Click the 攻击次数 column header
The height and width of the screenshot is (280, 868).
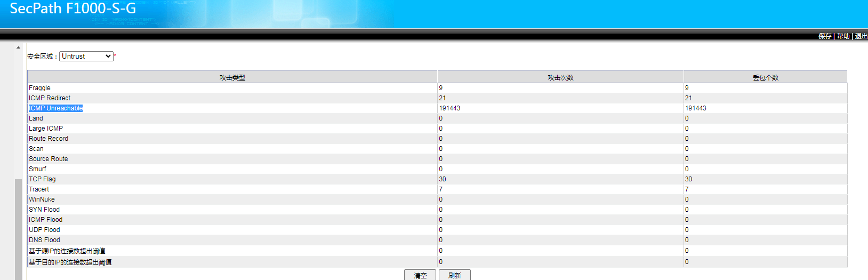pos(560,77)
